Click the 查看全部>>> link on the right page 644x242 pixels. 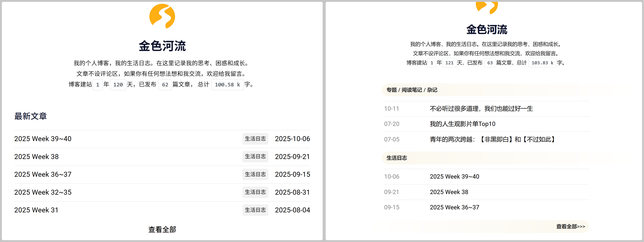pyautogui.click(x=571, y=226)
